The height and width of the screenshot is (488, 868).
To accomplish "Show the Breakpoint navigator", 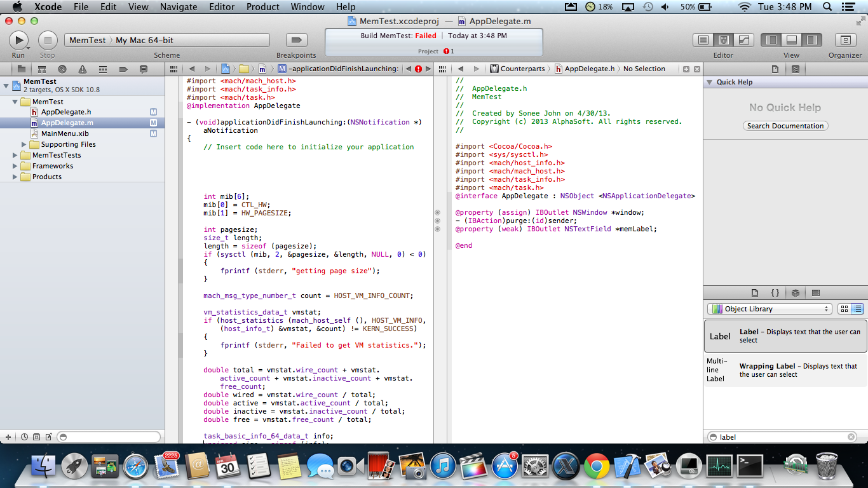I will 123,69.
